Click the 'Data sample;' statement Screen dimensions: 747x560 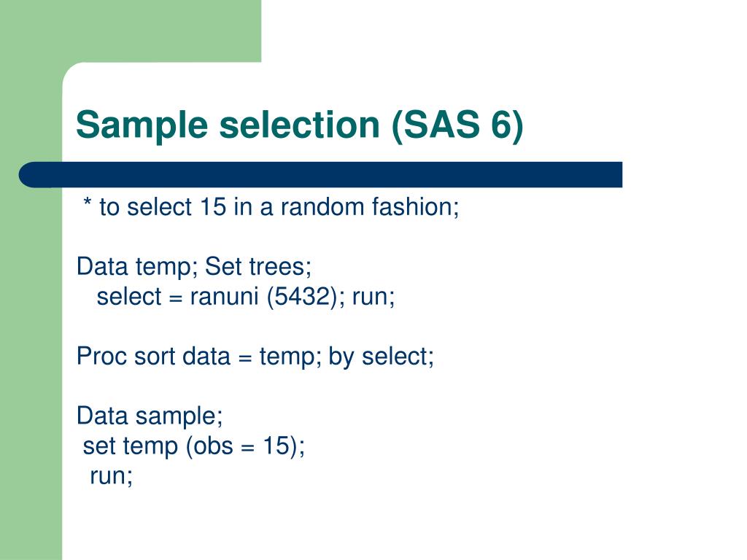coord(150,416)
